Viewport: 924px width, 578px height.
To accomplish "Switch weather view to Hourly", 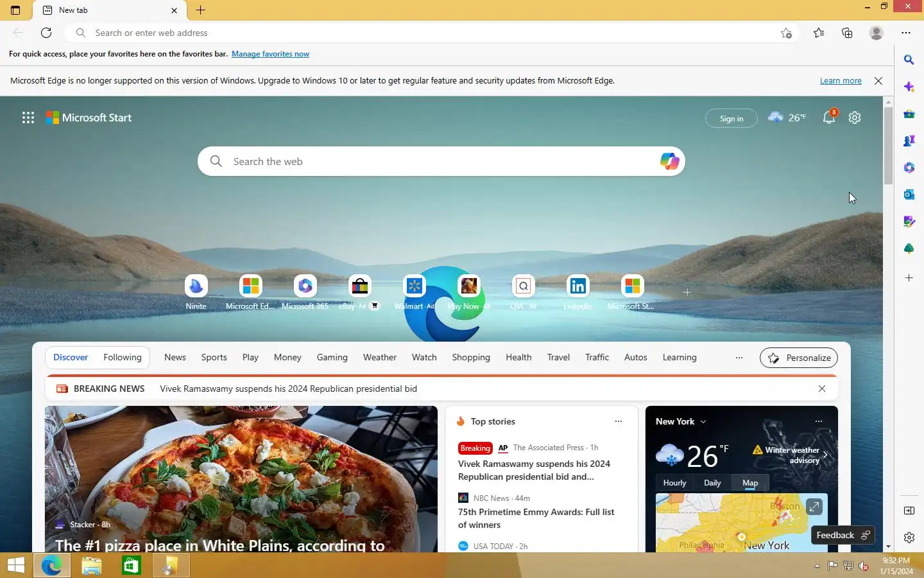I will 674,483.
